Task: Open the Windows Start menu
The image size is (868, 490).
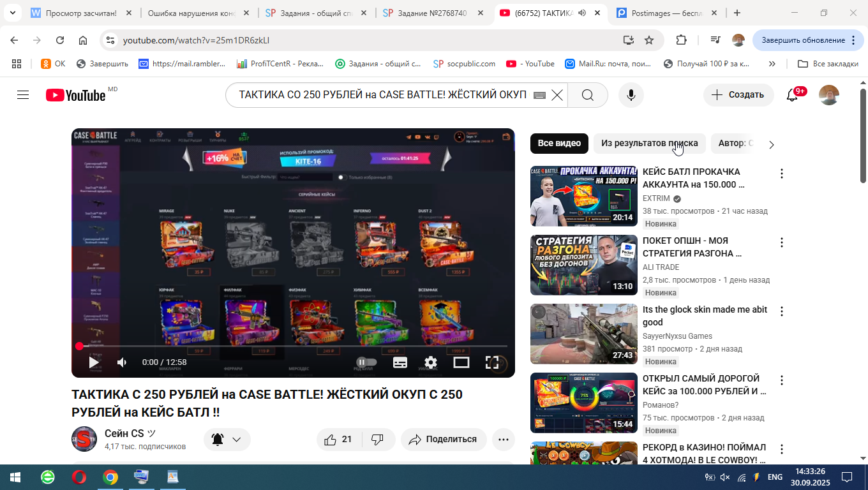Action: (x=15, y=477)
